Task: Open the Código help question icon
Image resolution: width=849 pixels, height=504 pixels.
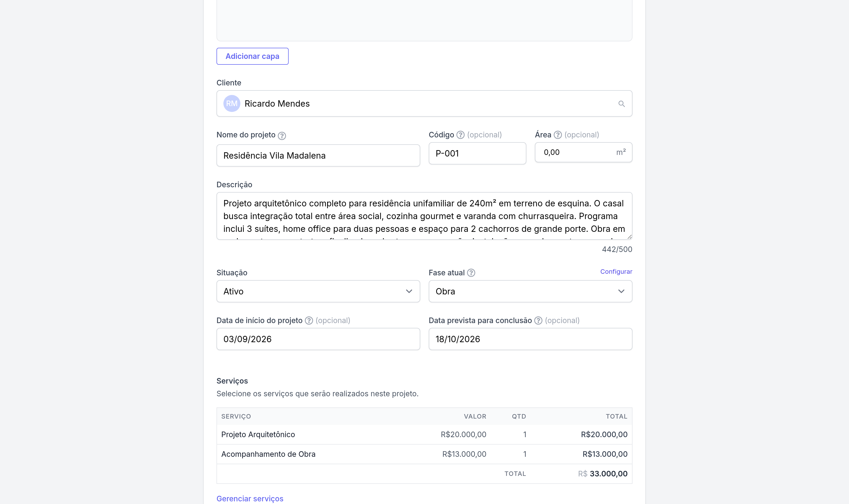Action: (460, 135)
